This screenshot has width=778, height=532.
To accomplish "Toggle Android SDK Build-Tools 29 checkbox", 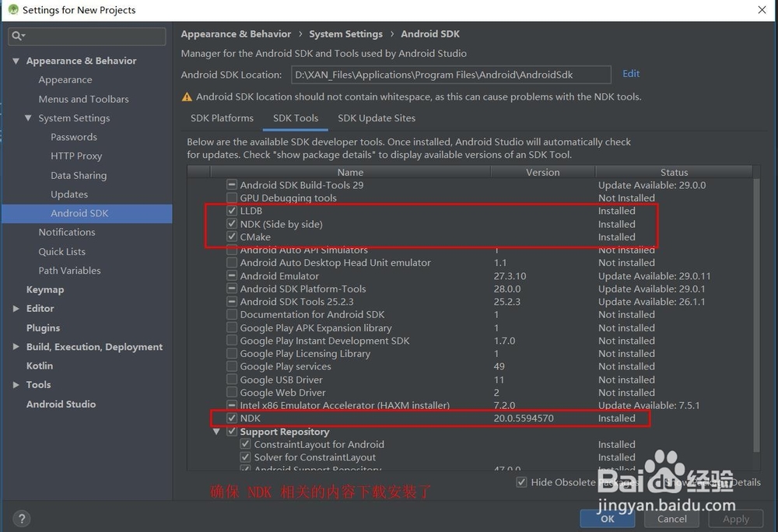I will [x=231, y=184].
